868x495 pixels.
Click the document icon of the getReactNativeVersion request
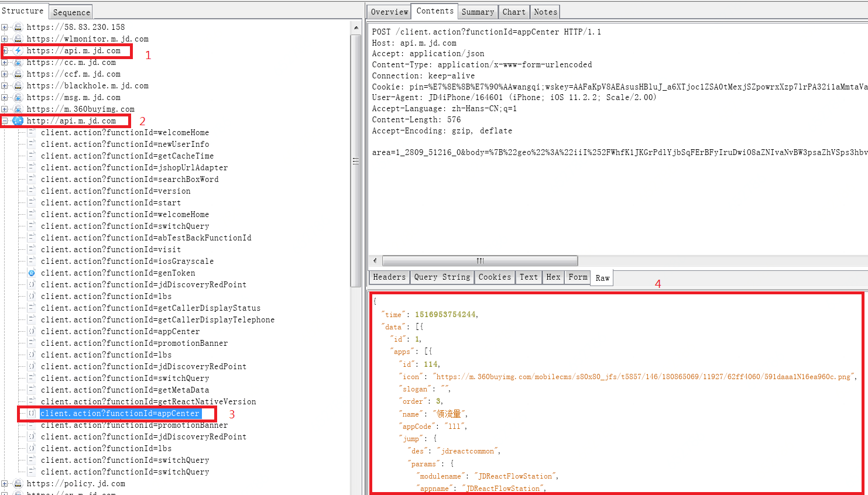[x=32, y=401]
